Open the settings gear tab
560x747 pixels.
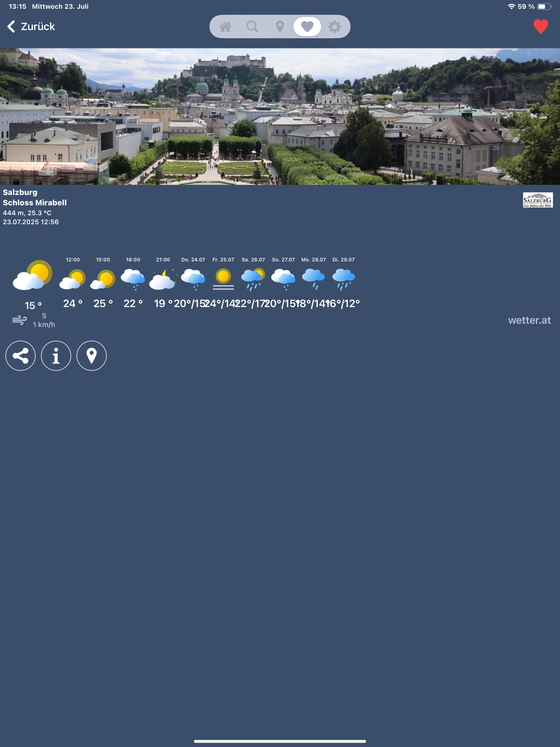click(334, 27)
